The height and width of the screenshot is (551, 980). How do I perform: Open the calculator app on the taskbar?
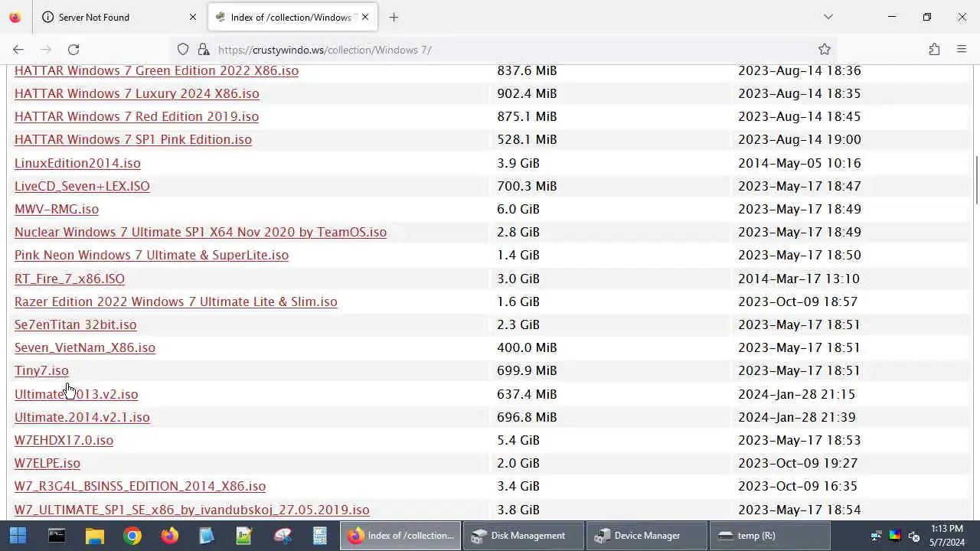pyautogui.click(x=319, y=536)
